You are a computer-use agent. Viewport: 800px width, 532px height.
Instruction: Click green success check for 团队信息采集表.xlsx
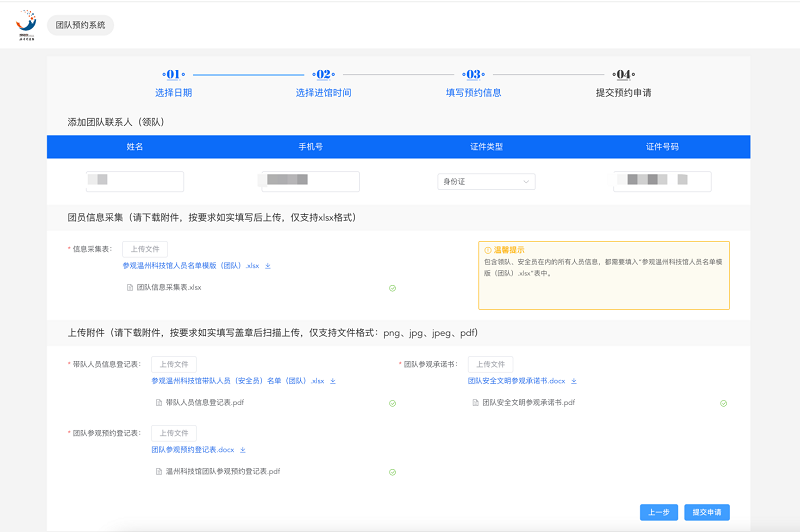(392, 288)
